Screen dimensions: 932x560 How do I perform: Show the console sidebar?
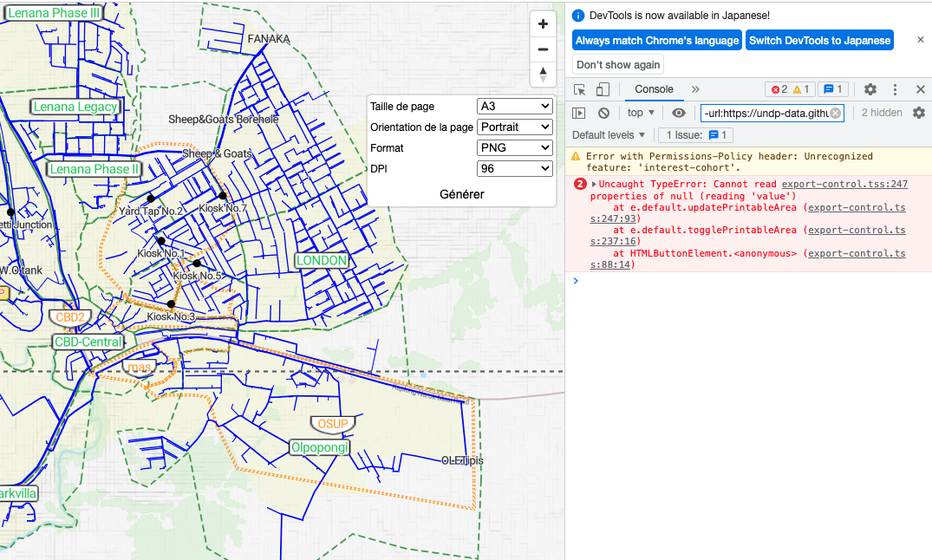(579, 113)
